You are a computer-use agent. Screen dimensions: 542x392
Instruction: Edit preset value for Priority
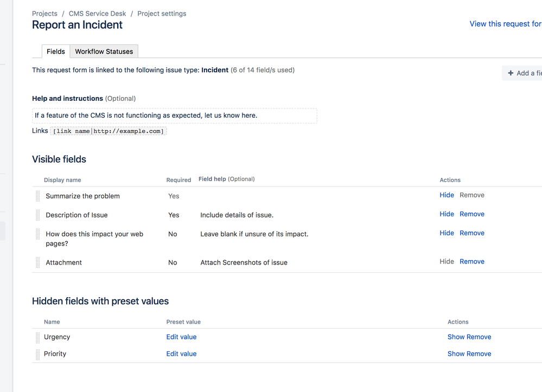point(181,354)
